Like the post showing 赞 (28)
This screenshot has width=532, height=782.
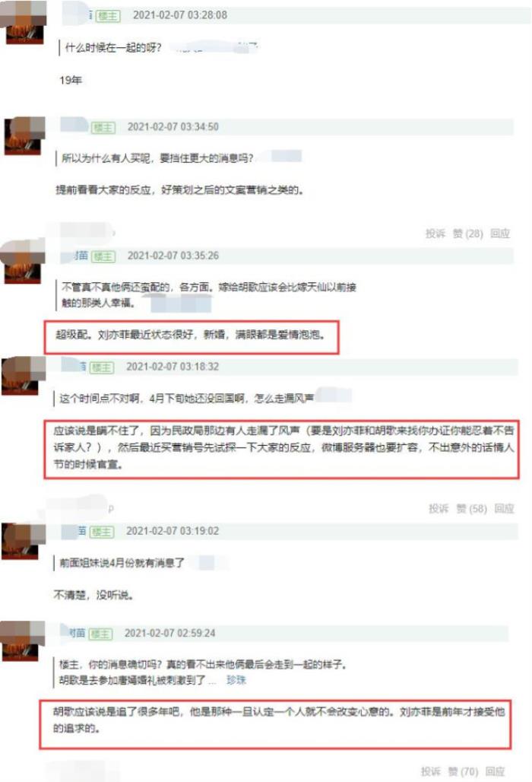pyautogui.click(x=467, y=234)
